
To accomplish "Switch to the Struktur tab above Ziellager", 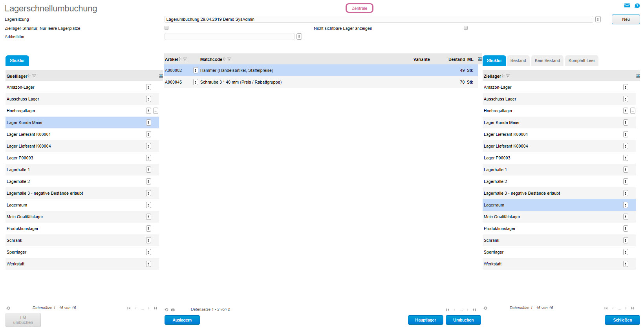I will click(494, 60).
